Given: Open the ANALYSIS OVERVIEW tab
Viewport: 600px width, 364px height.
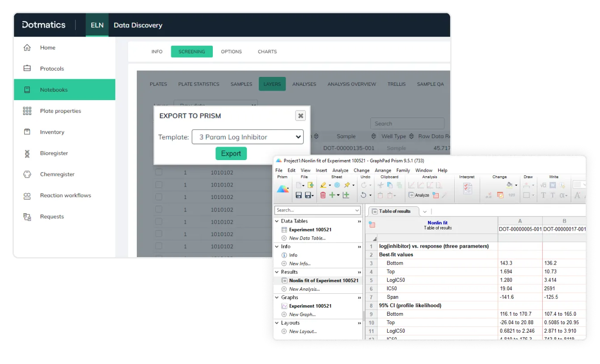Looking at the screenshot, I should point(352,84).
